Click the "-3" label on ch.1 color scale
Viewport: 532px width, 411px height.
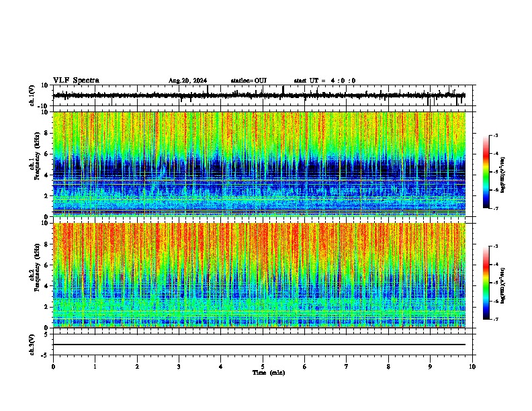point(496,136)
